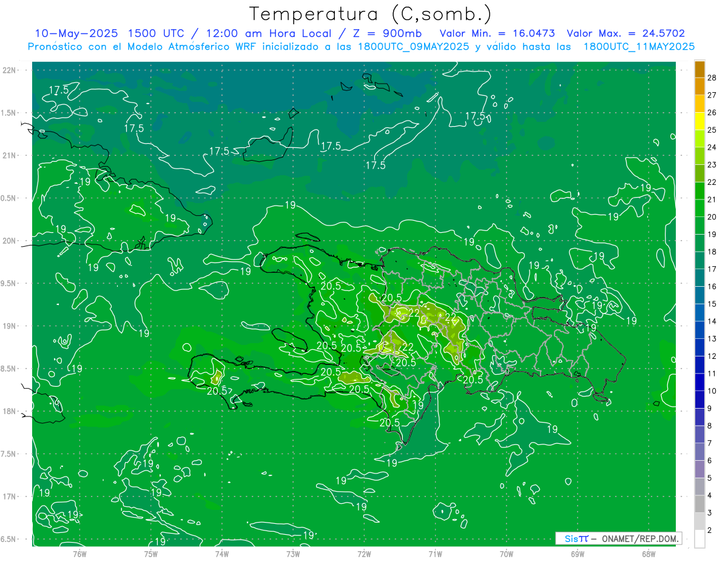Image resolution: width=728 pixels, height=562 pixels.
Task: Click the "Sis" pi logo in the credit box
Action: (x=576, y=538)
